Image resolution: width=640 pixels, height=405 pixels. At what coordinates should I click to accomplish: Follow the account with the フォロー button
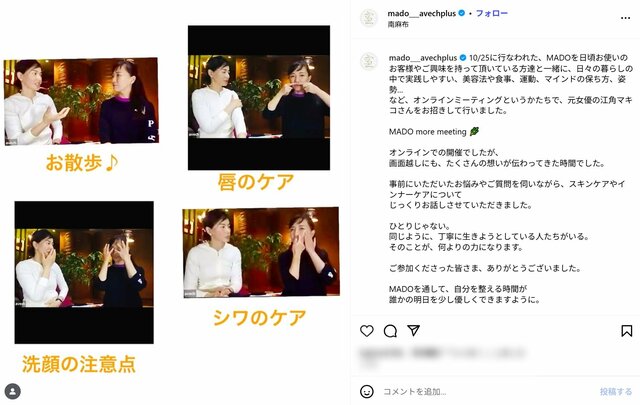(x=491, y=13)
